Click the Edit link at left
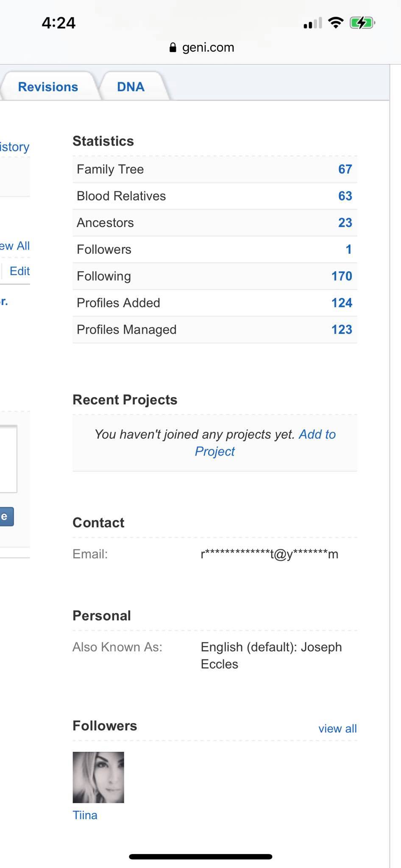 click(19, 271)
